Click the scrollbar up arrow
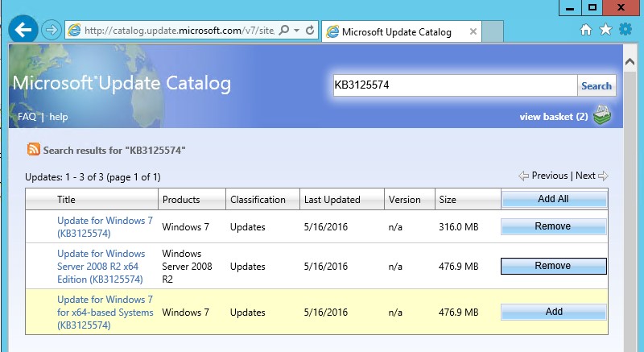Screen dimensions: 644x352 [630, 61]
